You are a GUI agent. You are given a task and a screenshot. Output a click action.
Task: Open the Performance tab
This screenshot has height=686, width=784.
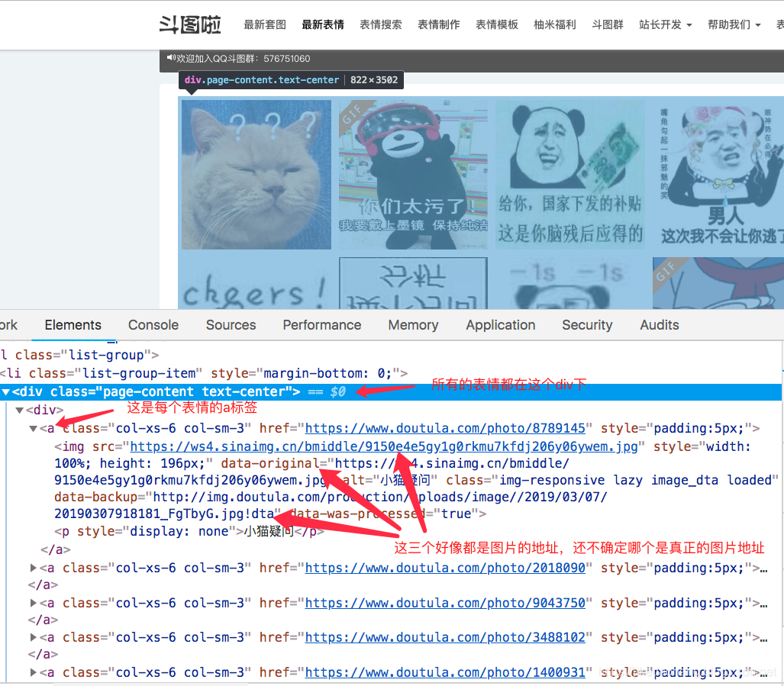(x=322, y=325)
